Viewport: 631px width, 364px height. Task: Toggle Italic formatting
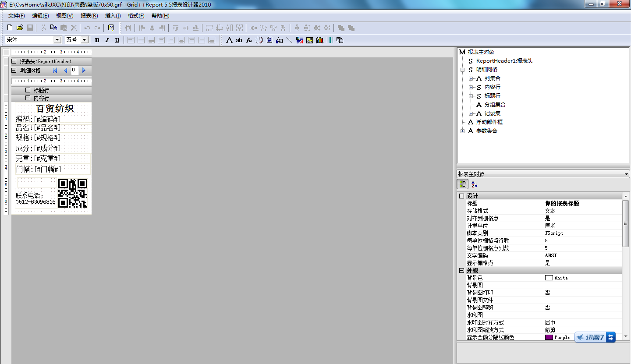pos(107,40)
